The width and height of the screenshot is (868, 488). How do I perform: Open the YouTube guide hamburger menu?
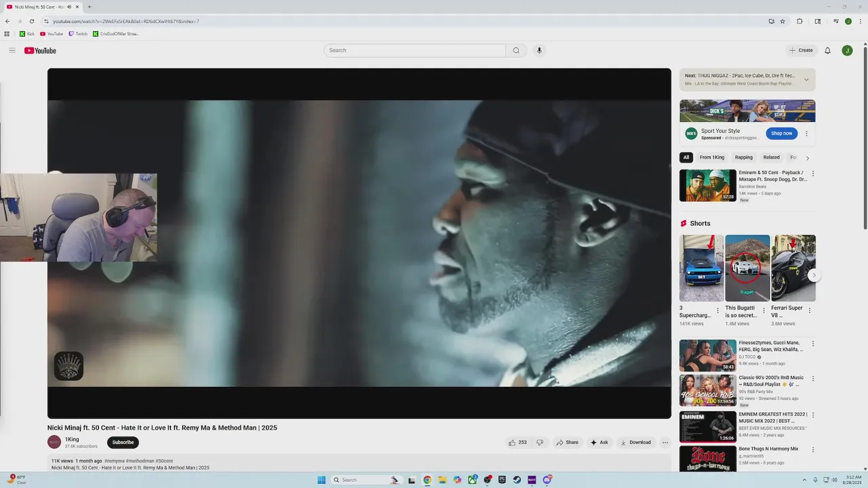[x=12, y=50]
